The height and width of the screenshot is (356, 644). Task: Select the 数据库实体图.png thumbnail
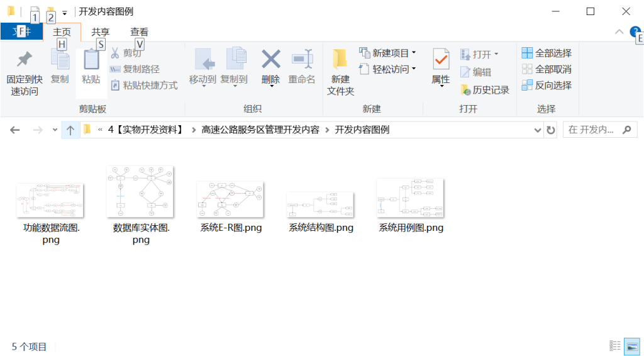point(140,191)
